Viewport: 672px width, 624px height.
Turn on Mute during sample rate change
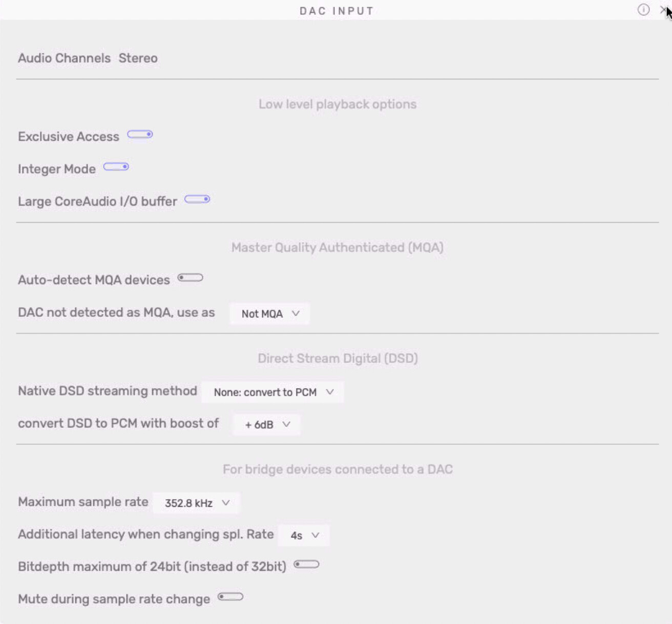230,597
